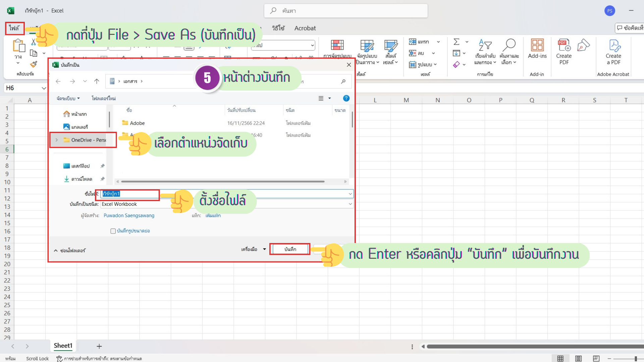Click the Clear eraser icon
This screenshot has width=644, height=362.
coord(457,64)
